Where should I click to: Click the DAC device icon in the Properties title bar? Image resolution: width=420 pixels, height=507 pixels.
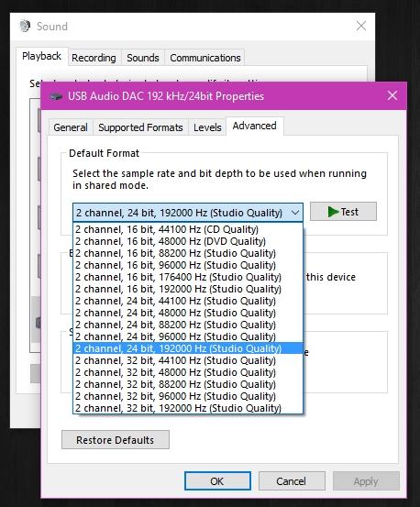pos(56,96)
